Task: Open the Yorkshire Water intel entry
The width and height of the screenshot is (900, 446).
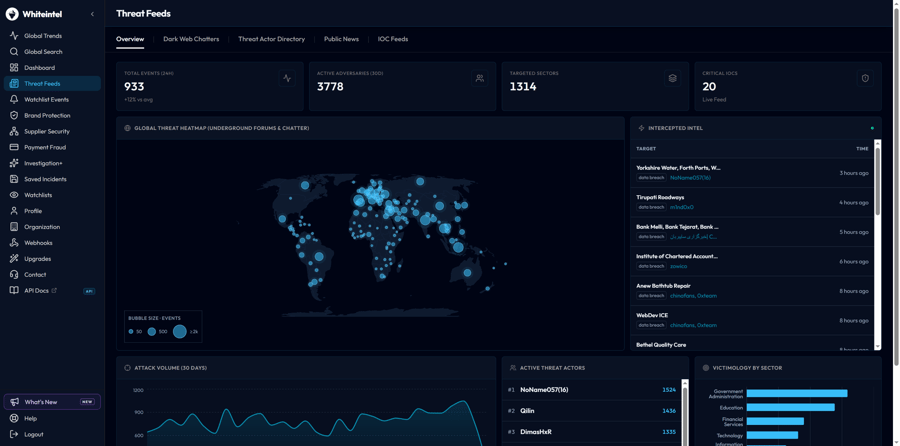Action: (x=752, y=173)
